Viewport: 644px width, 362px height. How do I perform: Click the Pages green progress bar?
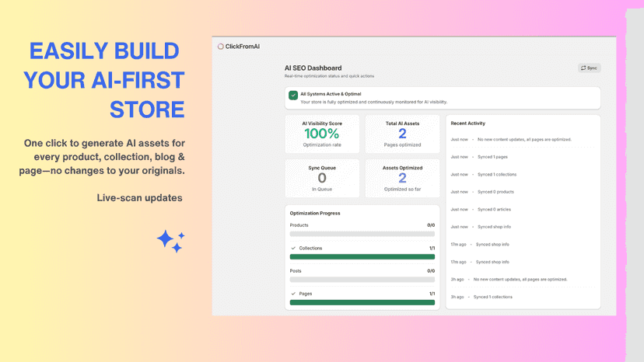point(362,302)
